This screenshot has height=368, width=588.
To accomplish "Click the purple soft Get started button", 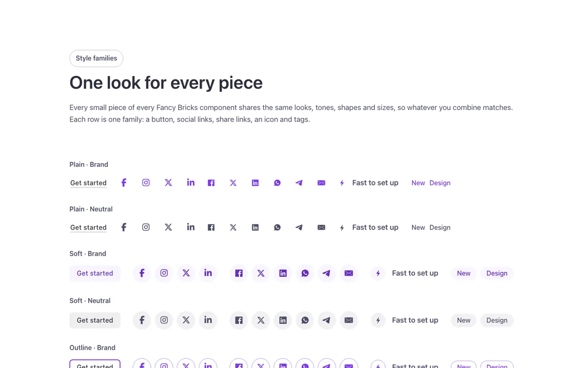I will 95,273.
